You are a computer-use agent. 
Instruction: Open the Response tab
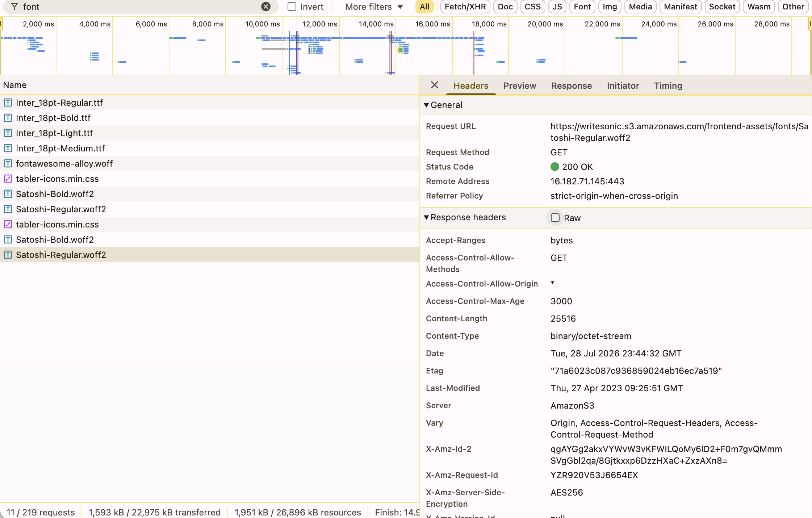572,85
